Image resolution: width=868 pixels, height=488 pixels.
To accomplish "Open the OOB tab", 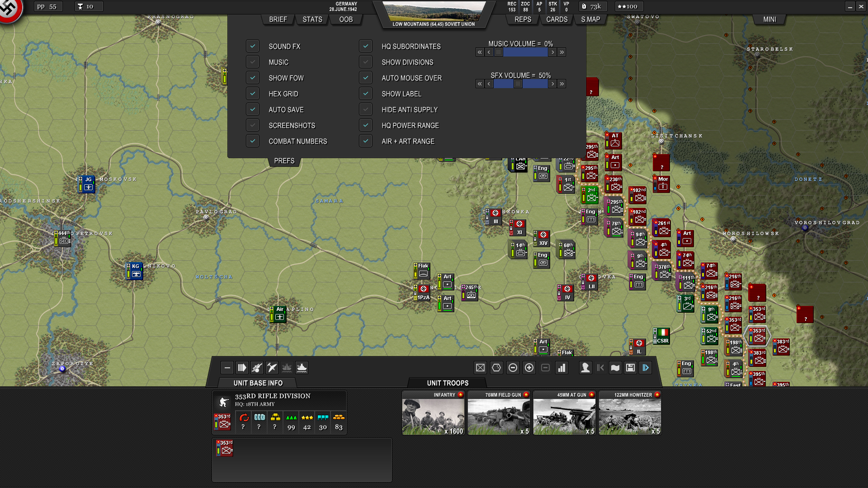I will click(x=346, y=19).
